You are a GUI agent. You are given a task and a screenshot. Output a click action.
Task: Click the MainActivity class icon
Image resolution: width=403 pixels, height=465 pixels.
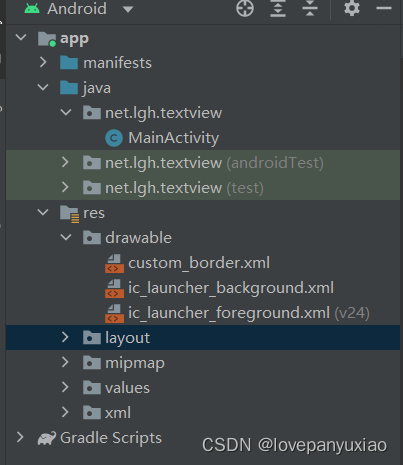point(114,138)
